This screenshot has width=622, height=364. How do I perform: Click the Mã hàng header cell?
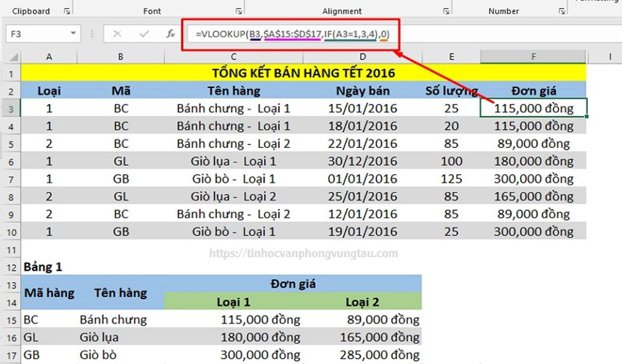(49, 292)
